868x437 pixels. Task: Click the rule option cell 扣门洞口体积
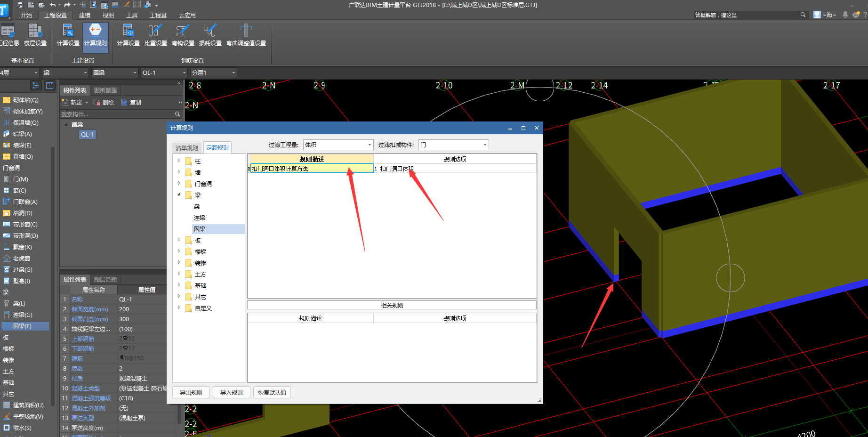coord(455,169)
